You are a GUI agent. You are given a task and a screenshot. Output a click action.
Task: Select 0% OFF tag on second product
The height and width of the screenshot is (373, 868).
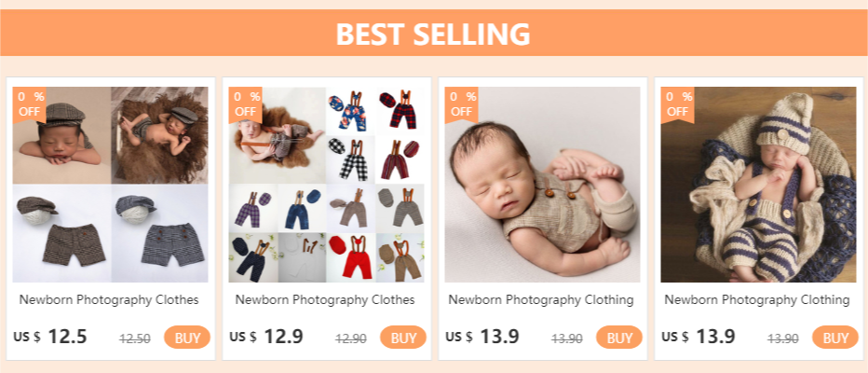(245, 104)
